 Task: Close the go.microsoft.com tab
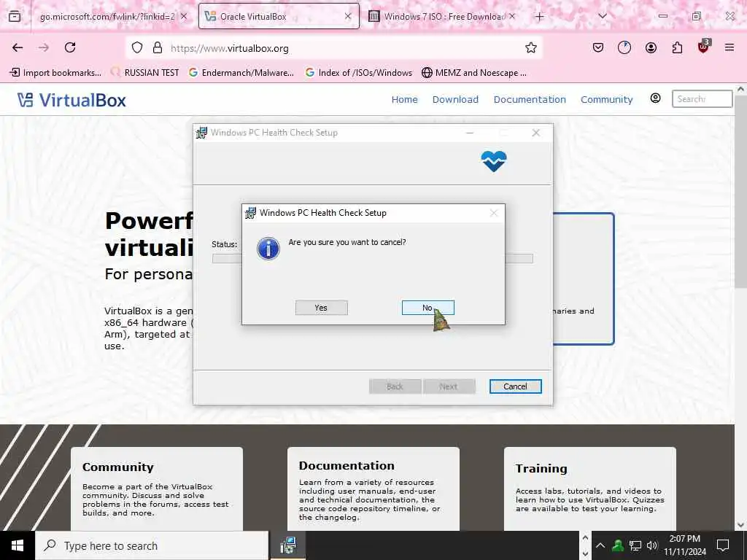click(184, 17)
